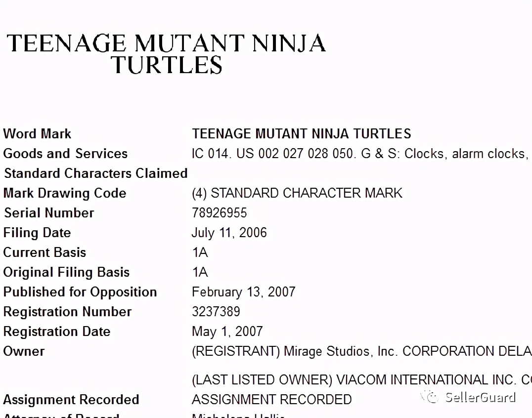Viewport: 532px width, 418px height.
Task: Click the Mark Drawing Code label
Action: pyautogui.click(x=65, y=193)
